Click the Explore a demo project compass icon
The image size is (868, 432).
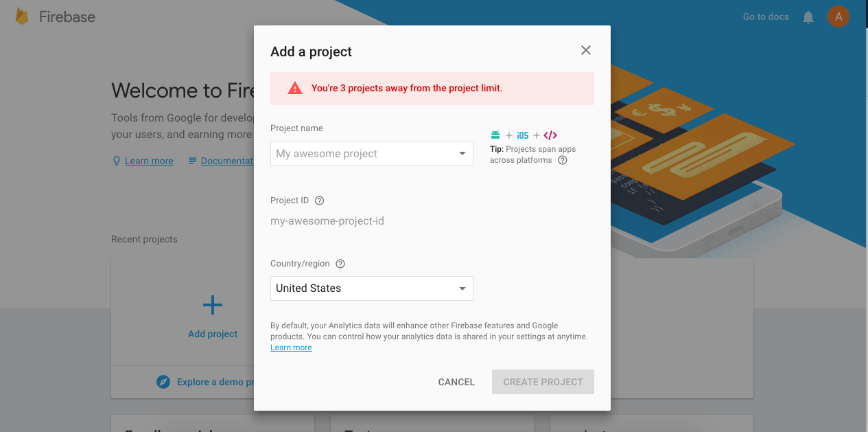pyautogui.click(x=163, y=382)
